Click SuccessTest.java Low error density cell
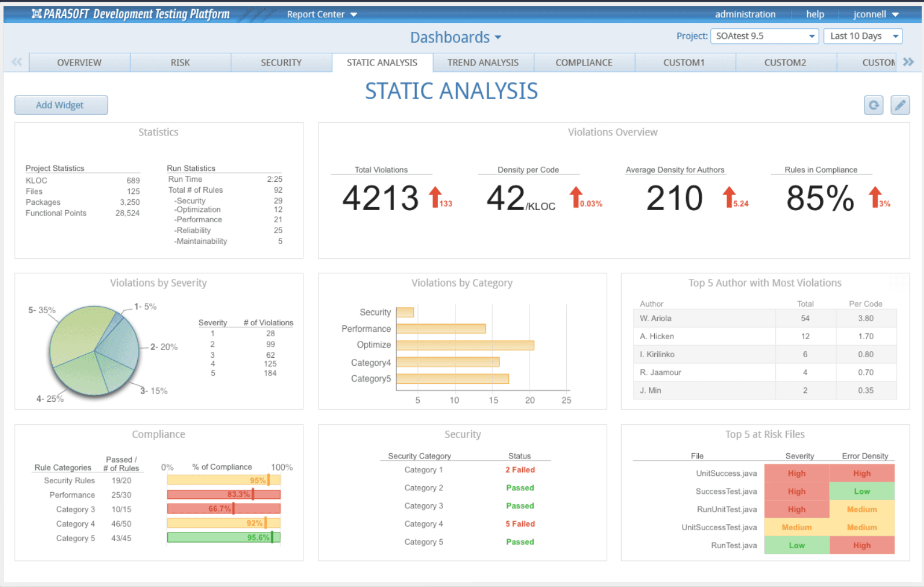Screen dimensions: 924x587 tap(861, 491)
